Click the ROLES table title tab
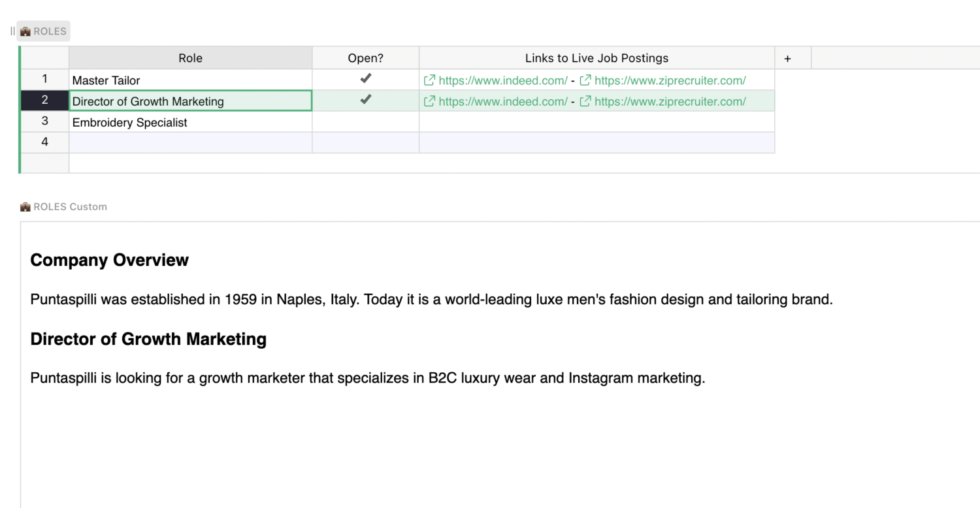Image resolution: width=980 pixels, height=508 pixels. click(x=43, y=31)
